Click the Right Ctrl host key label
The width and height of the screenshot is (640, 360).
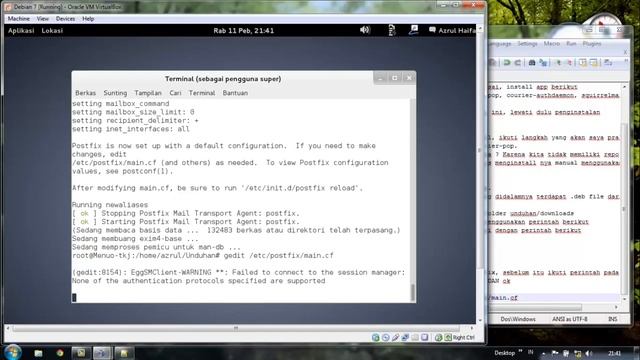click(x=464, y=338)
